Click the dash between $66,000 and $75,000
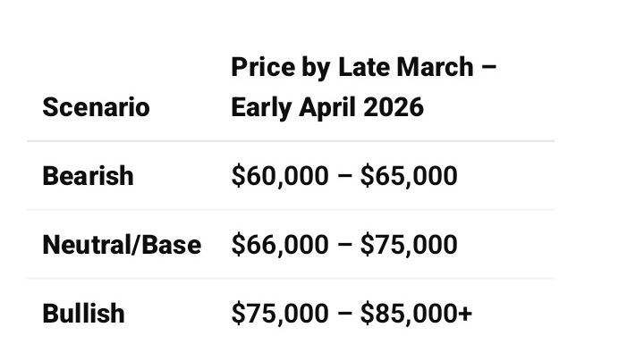Viewport: 644px width, 361px height. [344, 245]
